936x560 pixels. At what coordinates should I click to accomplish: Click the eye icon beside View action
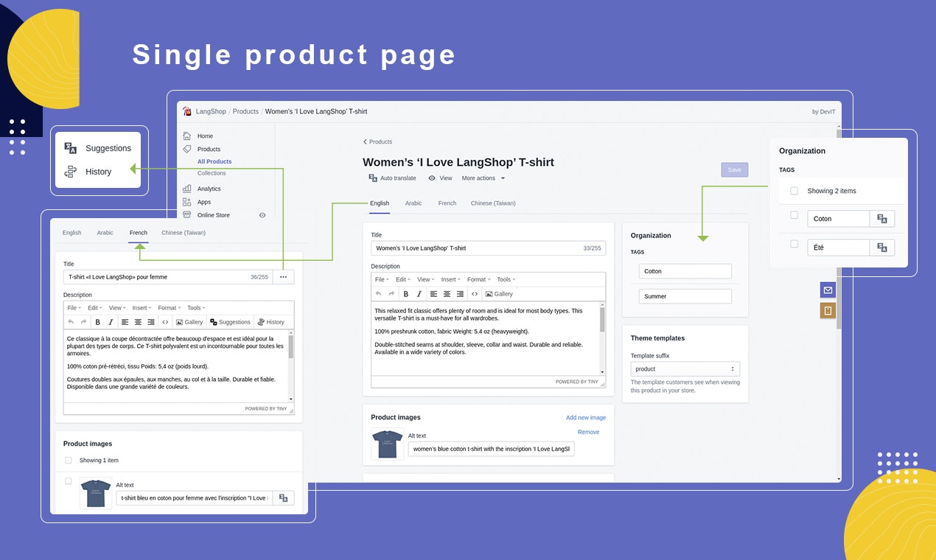tap(432, 178)
